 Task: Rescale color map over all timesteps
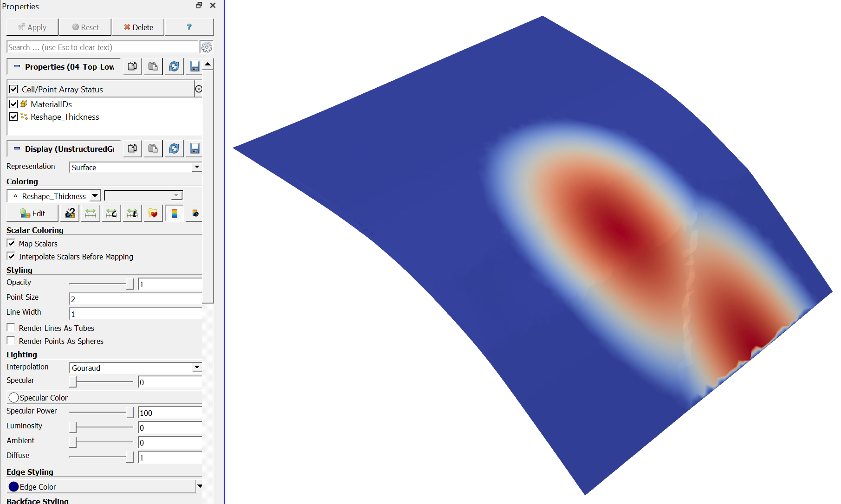tap(132, 213)
